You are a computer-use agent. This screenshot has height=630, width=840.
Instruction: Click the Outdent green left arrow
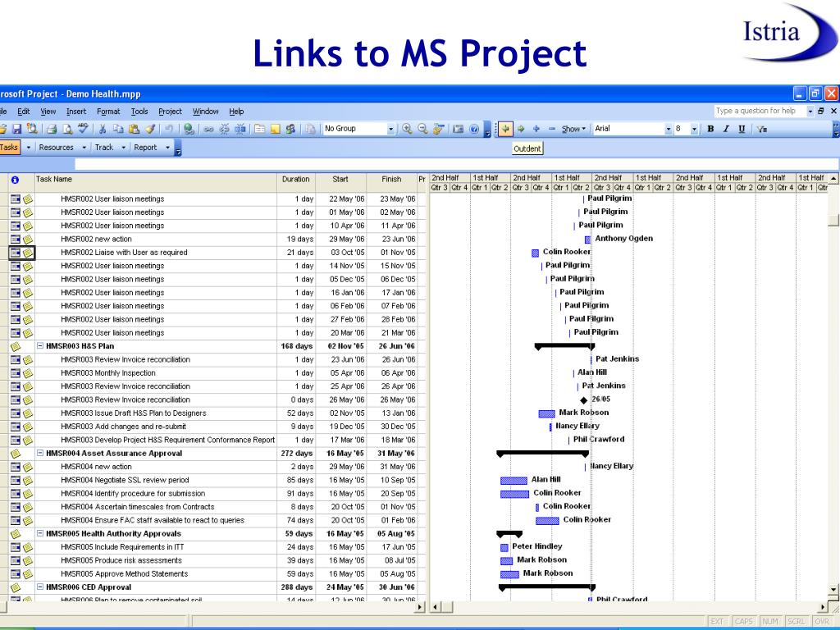point(505,129)
